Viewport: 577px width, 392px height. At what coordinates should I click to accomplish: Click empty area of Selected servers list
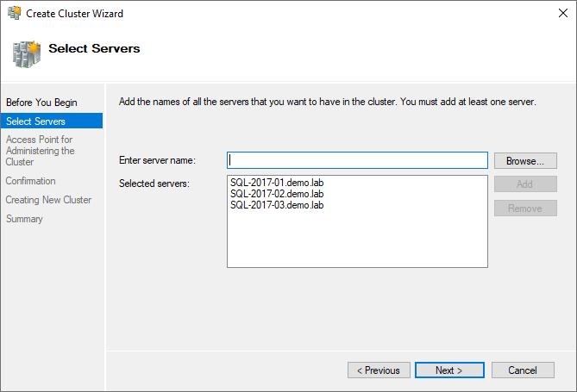pyautogui.click(x=357, y=241)
